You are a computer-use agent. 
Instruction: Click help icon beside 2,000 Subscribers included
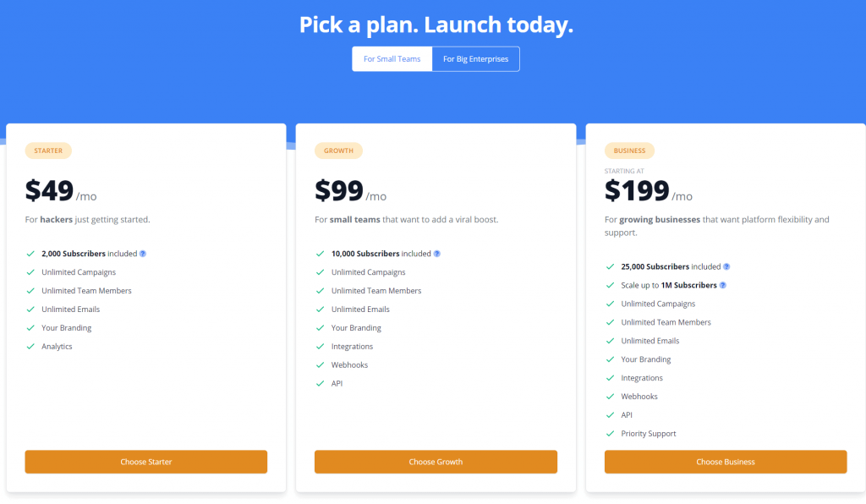pyautogui.click(x=142, y=254)
